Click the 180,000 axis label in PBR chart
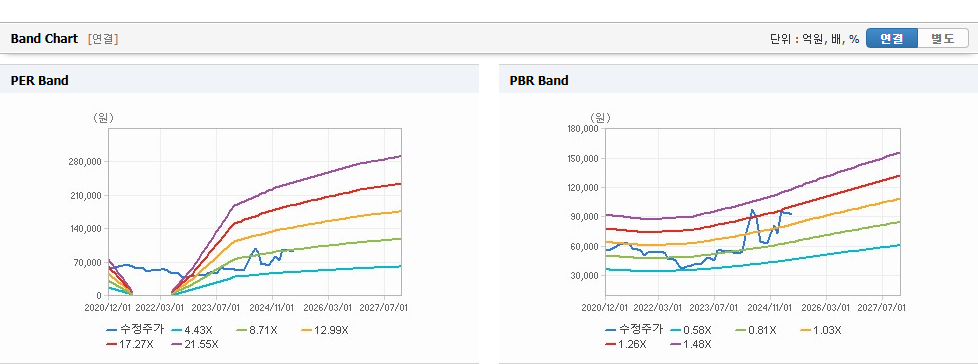The width and height of the screenshot is (978, 364). click(584, 129)
